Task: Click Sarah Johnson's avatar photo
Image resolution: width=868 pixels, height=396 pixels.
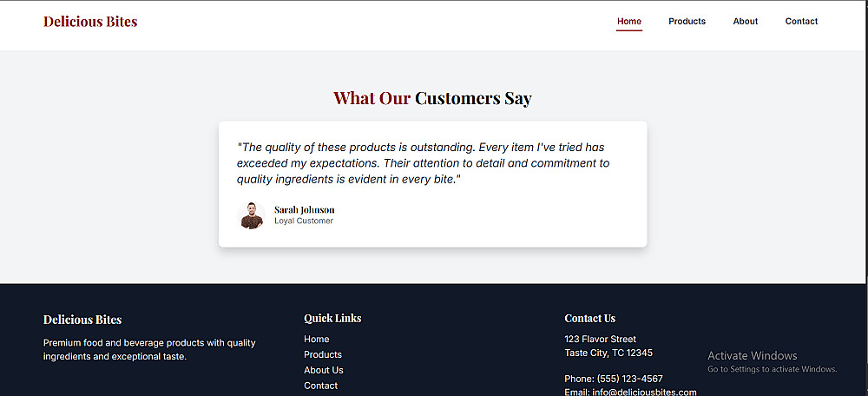Action: tap(251, 215)
